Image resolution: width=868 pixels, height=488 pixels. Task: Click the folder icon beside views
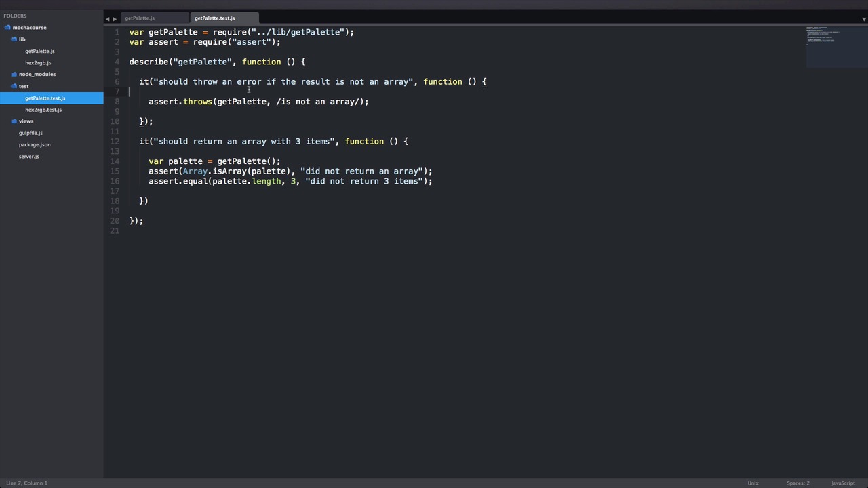pyautogui.click(x=14, y=121)
